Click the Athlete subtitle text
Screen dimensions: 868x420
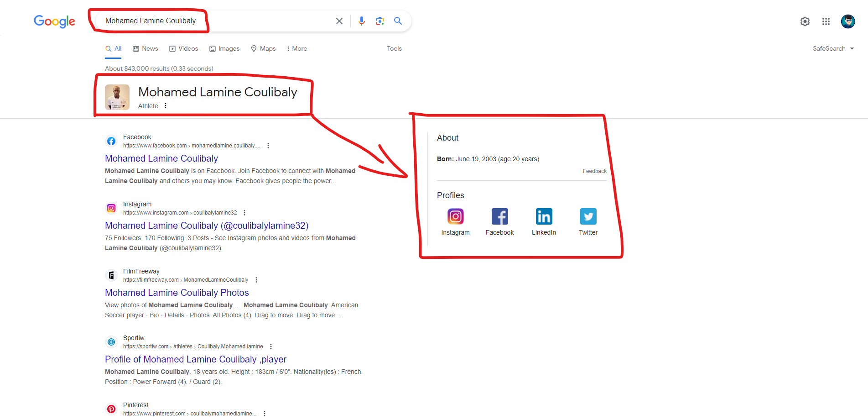148,106
